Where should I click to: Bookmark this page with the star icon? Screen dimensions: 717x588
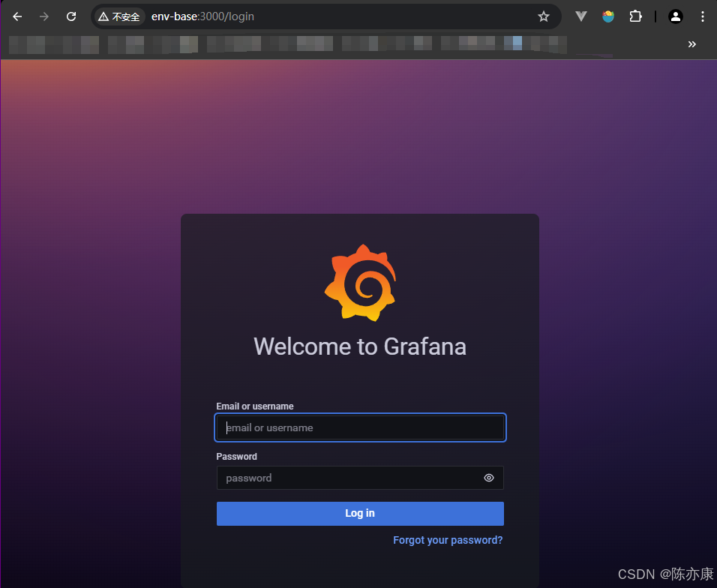(543, 17)
